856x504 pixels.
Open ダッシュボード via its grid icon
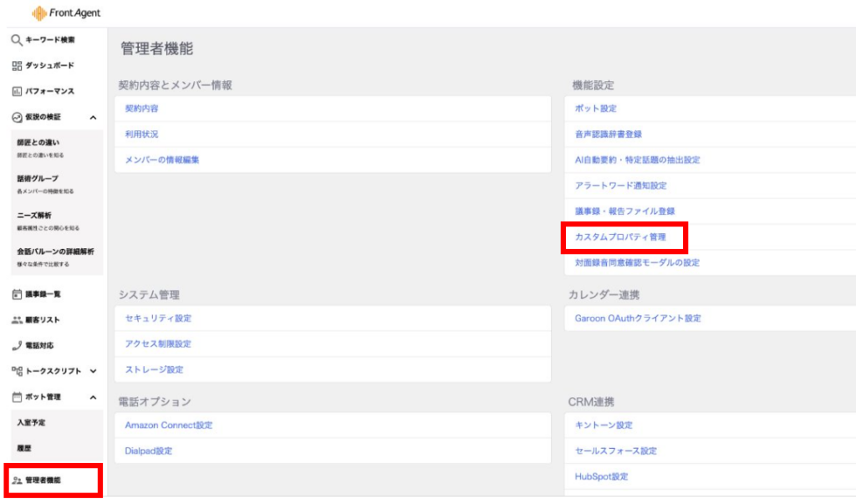point(17,66)
